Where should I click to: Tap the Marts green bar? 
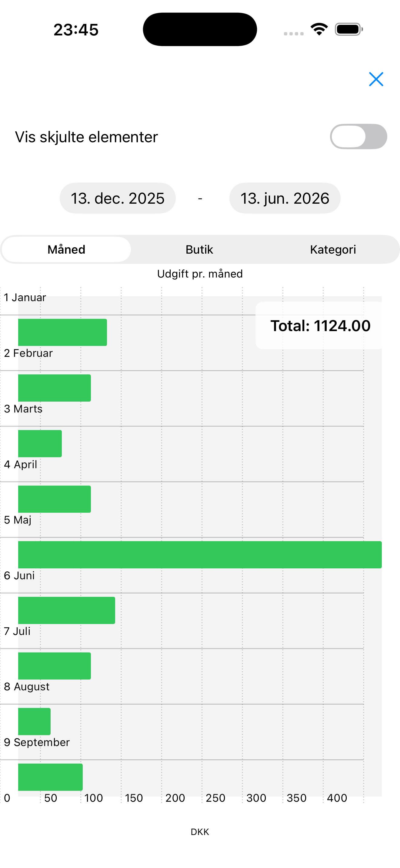coord(40,443)
